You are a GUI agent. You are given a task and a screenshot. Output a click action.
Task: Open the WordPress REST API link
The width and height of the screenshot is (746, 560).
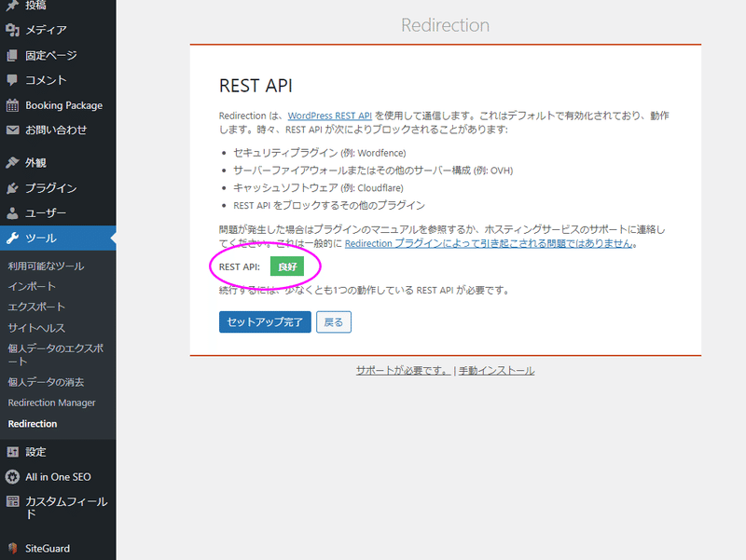coord(330,116)
